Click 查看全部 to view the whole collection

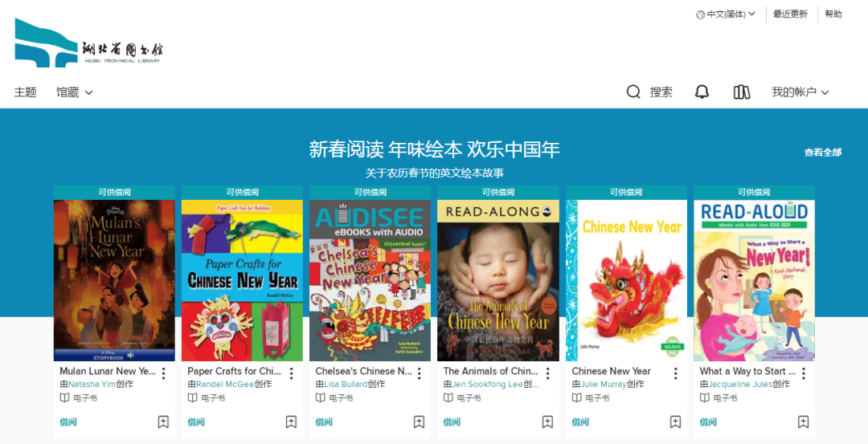823,152
